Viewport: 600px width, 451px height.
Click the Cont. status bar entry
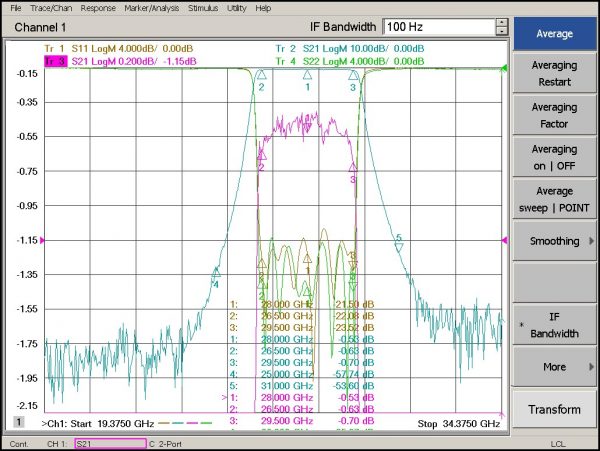[x=19, y=444]
